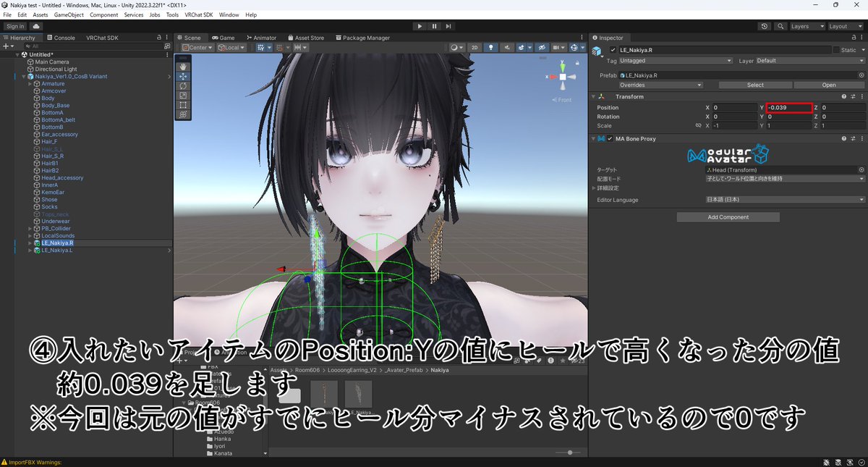
Task: Open the Transform component help icon
Action: click(x=844, y=96)
